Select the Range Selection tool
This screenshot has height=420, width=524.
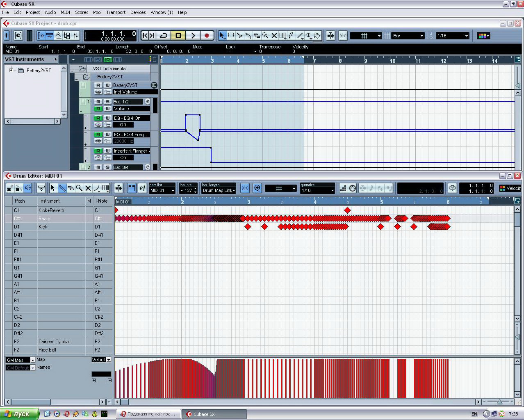tap(231, 36)
